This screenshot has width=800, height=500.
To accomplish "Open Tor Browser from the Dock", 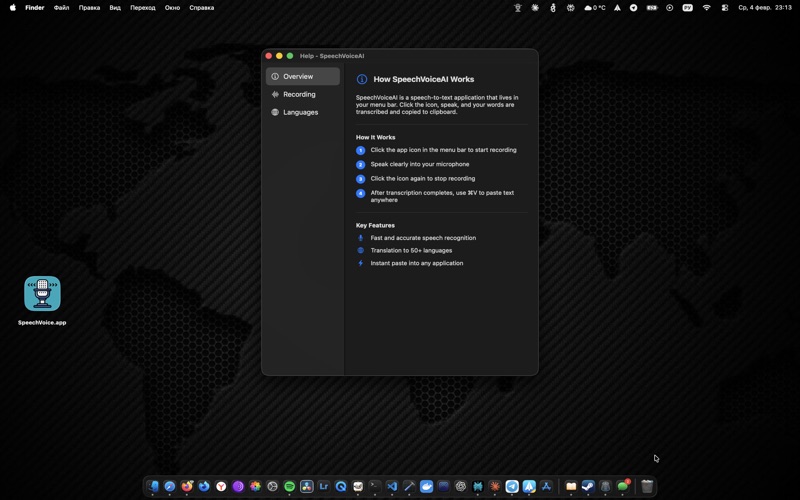I will pyautogui.click(x=238, y=486).
